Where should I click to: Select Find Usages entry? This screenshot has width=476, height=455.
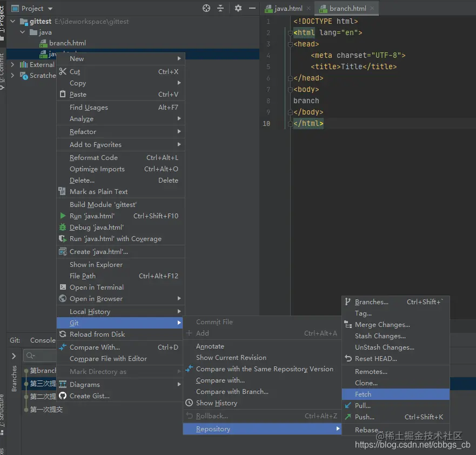tap(121, 107)
